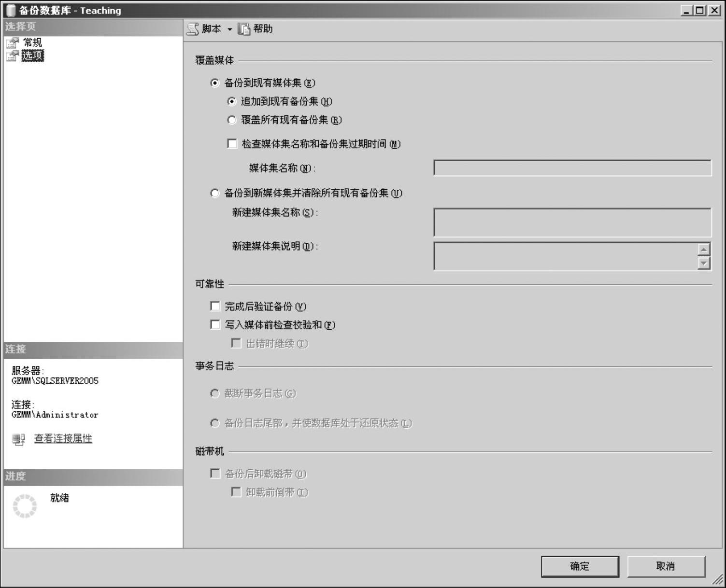Click the 新建媒体集名称 input field
This screenshot has height=588, width=726.
point(572,222)
